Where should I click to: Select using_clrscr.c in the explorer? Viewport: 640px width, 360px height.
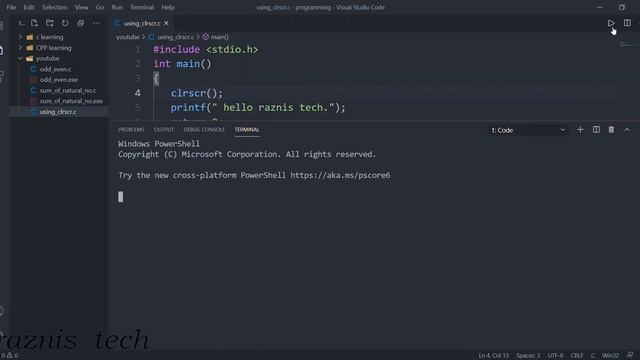click(59, 111)
